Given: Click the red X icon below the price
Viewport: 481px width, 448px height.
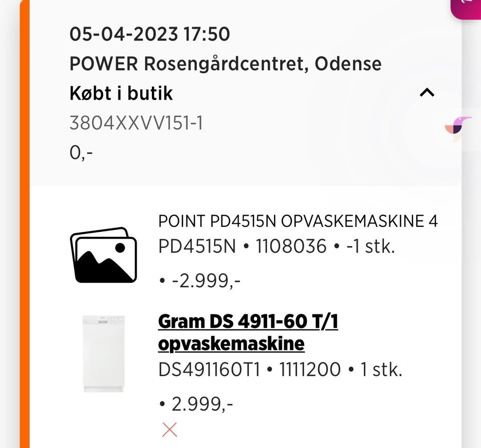Looking at the screenshot, I should (169, 429).
